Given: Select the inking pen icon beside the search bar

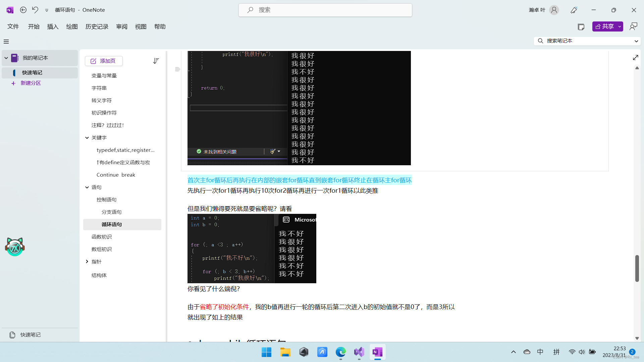Looking at the screenshot, I should coord(574,10).
